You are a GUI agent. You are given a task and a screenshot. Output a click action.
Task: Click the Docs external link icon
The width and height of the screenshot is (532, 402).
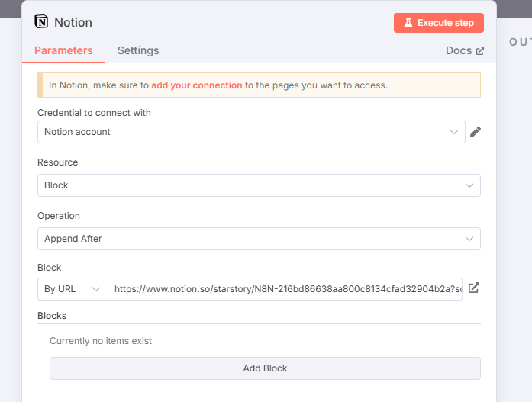[x=480, y=51]
